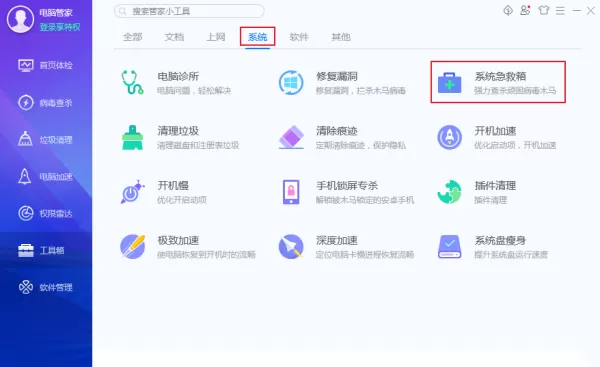
Task: Open 修复漏洞 Windows logo icon
Action: click(x=291, y=82)
